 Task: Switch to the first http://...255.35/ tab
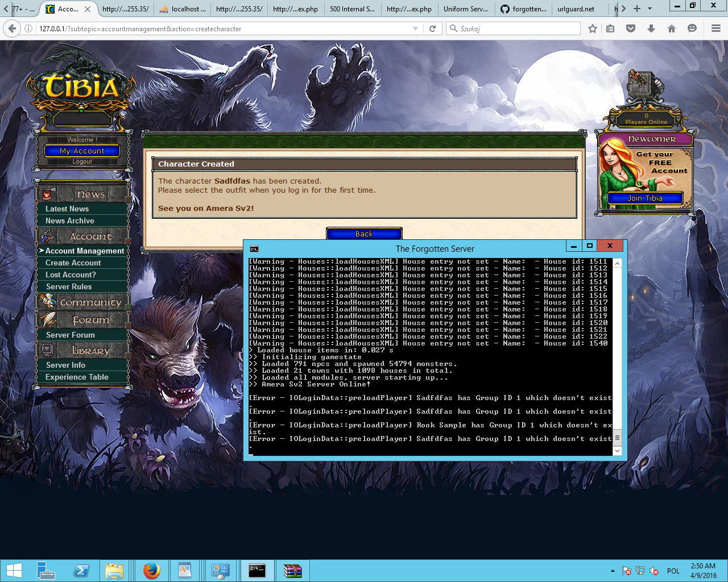point(125,9)
